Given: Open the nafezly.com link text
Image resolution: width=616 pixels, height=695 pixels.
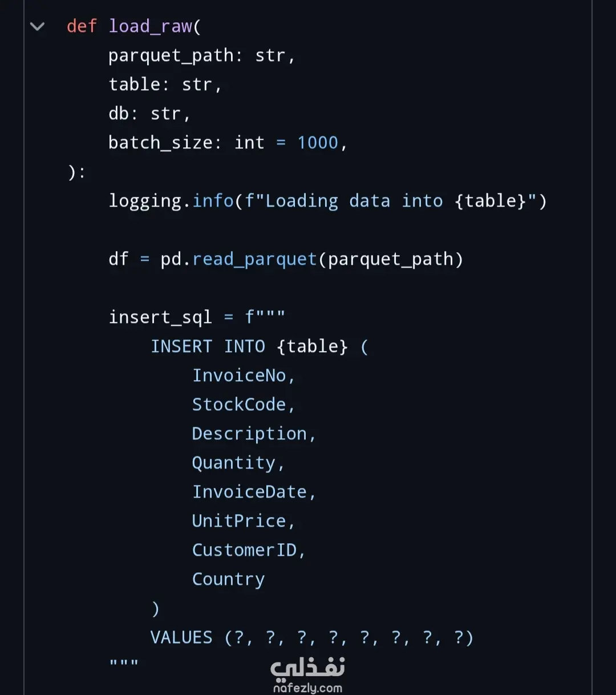Looking at the screenshot, I should point(307,688).
